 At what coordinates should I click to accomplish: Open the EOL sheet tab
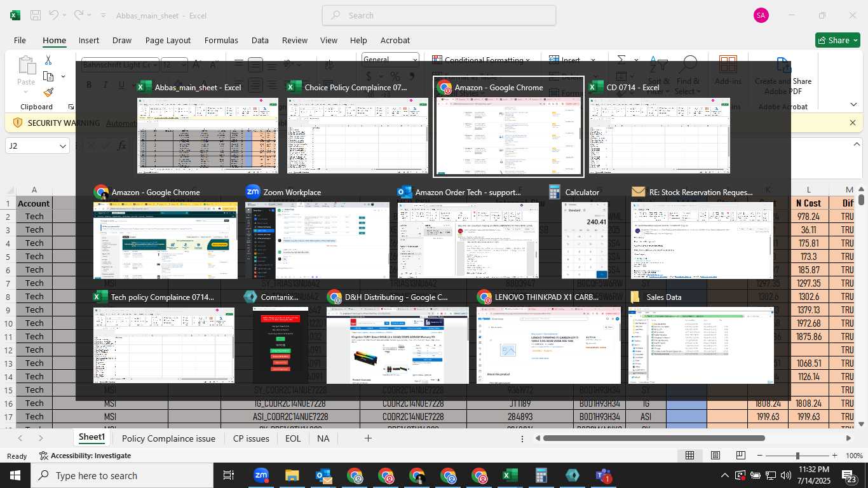click(x=293, y=438)
